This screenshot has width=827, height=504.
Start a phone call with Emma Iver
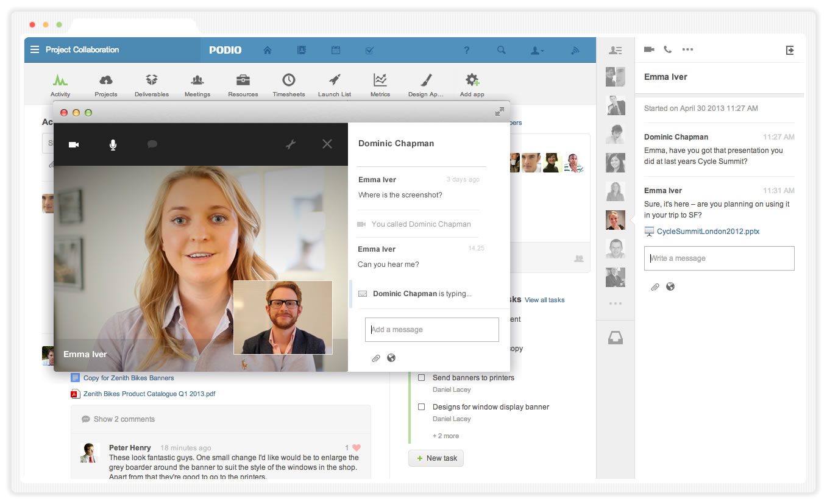click(x=667, y=50)
